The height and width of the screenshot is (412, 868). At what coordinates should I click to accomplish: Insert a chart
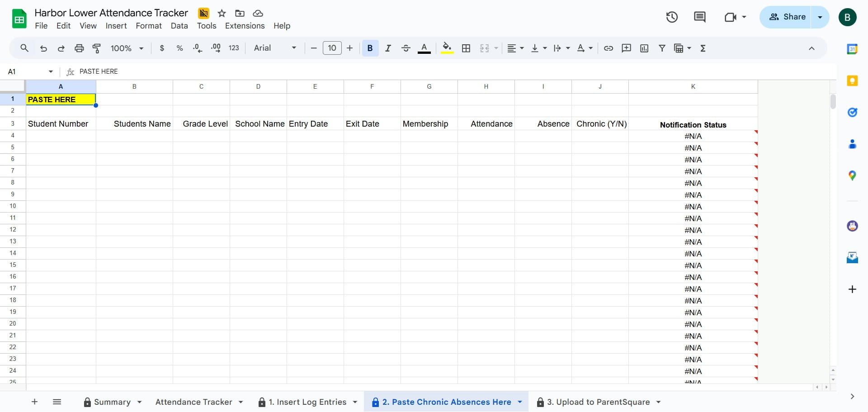[x=644, y=48]
